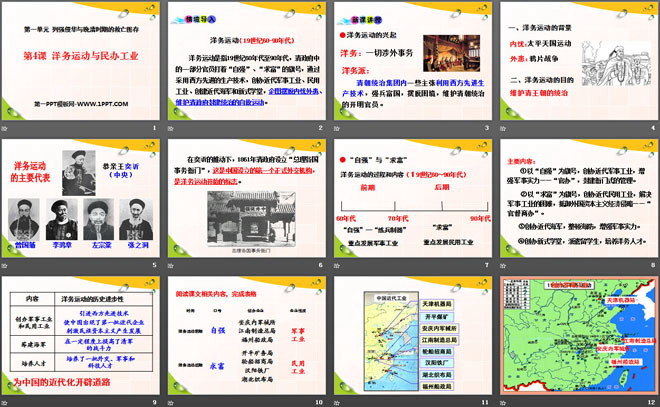This screenshot has height=407, width=660.
Task: Click slide number label "4"
Action: click(653, 128)
